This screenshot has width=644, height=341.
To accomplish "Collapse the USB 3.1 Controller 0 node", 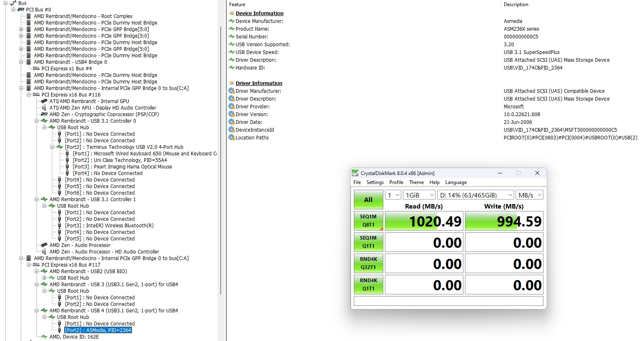I will coord(36,121).
